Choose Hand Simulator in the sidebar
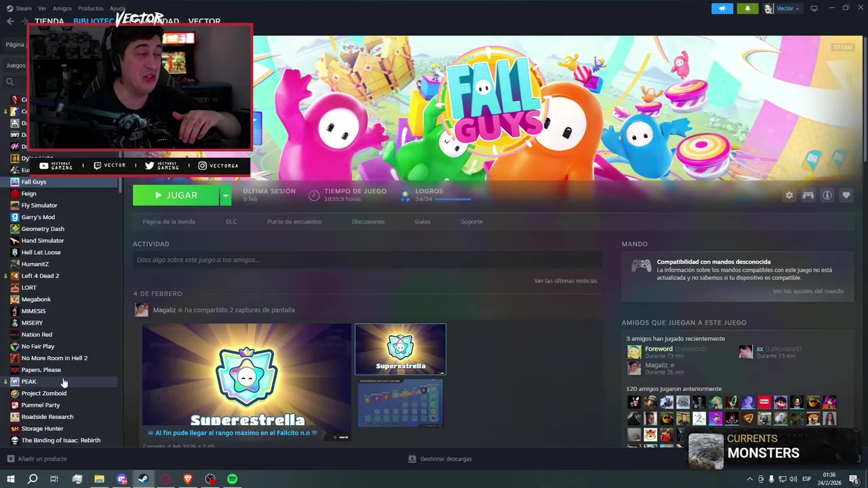The image size is (868, 488). (43, 241)
